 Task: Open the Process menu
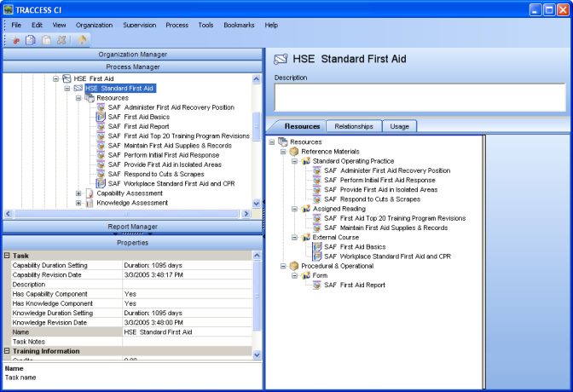pos(177,26)
